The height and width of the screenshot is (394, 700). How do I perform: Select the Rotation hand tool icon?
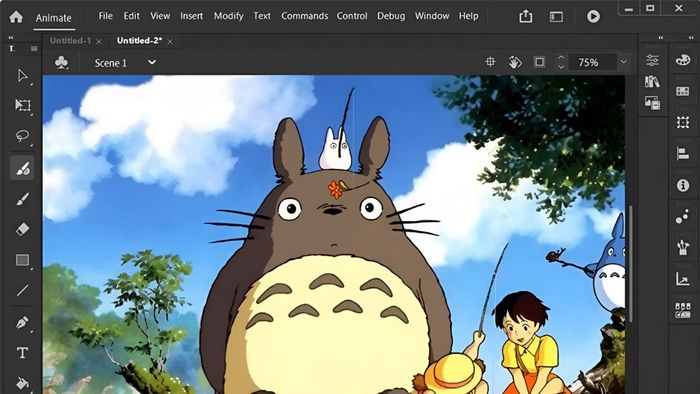515,62
